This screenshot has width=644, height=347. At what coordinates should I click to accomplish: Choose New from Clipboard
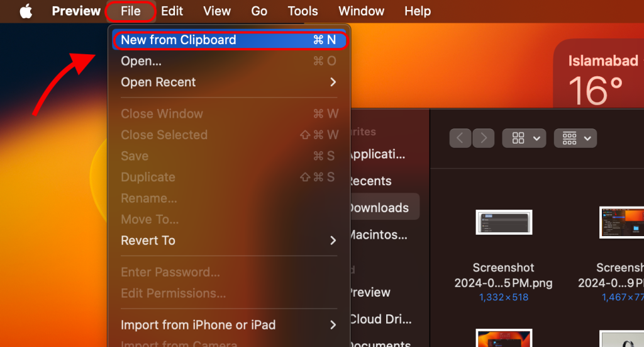(x=230, y=40)
